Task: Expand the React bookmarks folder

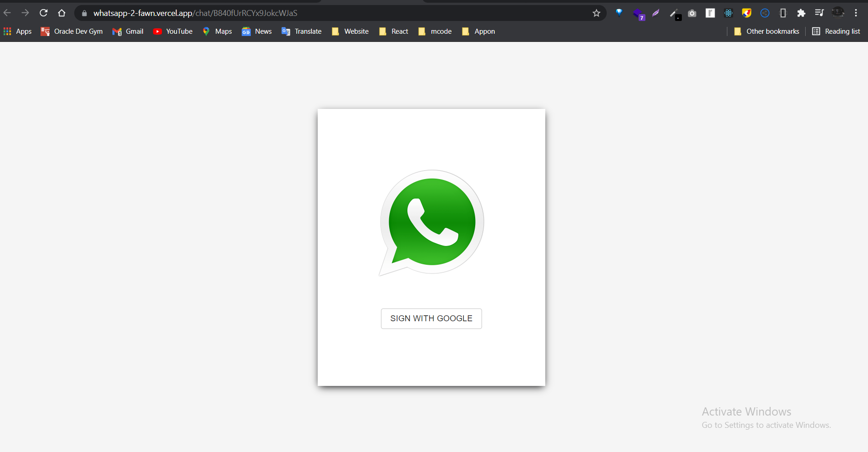Action: (394, 31)
